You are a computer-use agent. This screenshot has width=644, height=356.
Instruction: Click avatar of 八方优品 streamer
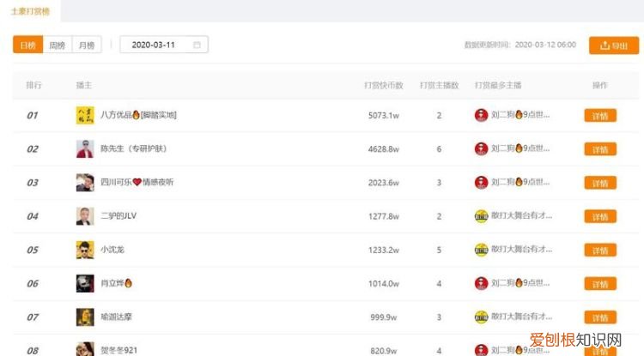(x=84, y=115)
